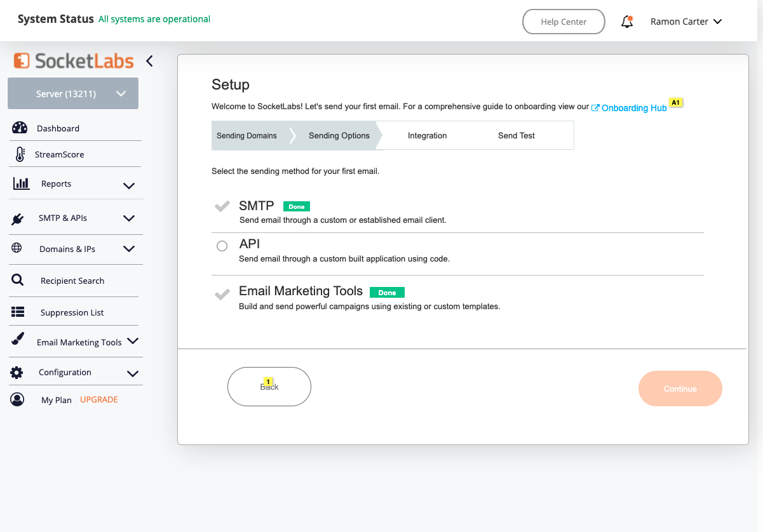Click the SMTP checkmark icon
This screenshot has height=532, width=763.
tap(222, 206)
